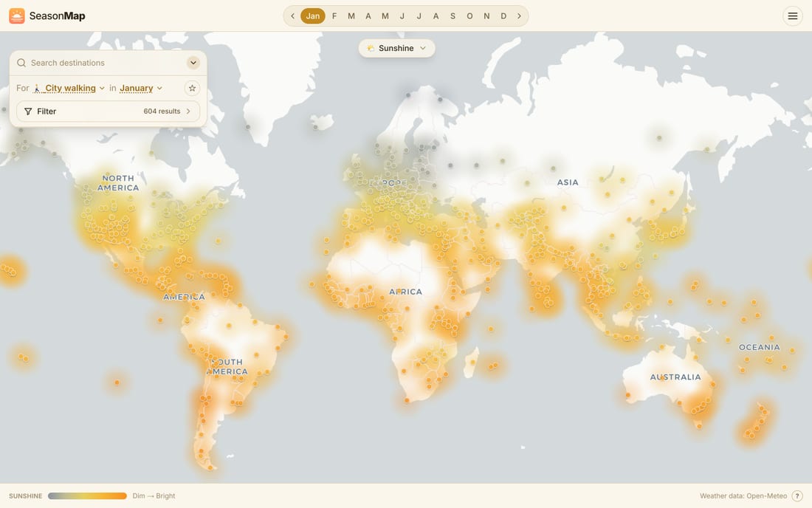Click the filter funnel icon
The height and width of the screenshot is (508, 812).
[28, 111]
